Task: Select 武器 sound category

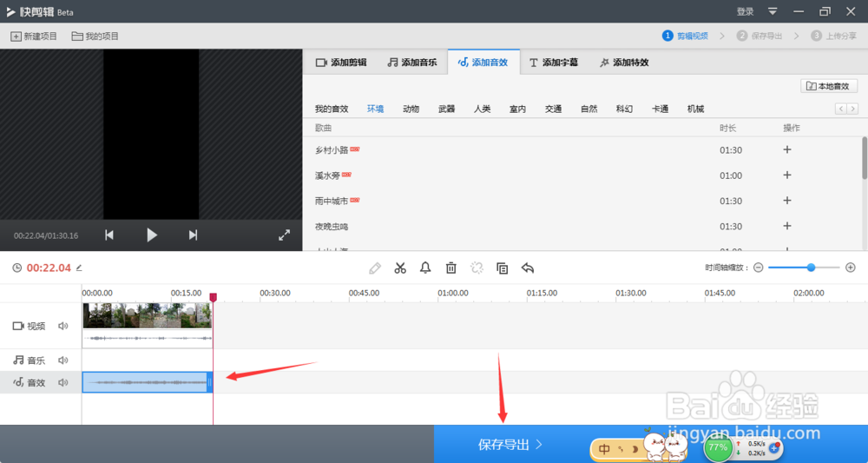Action: [x=447, y=109]
